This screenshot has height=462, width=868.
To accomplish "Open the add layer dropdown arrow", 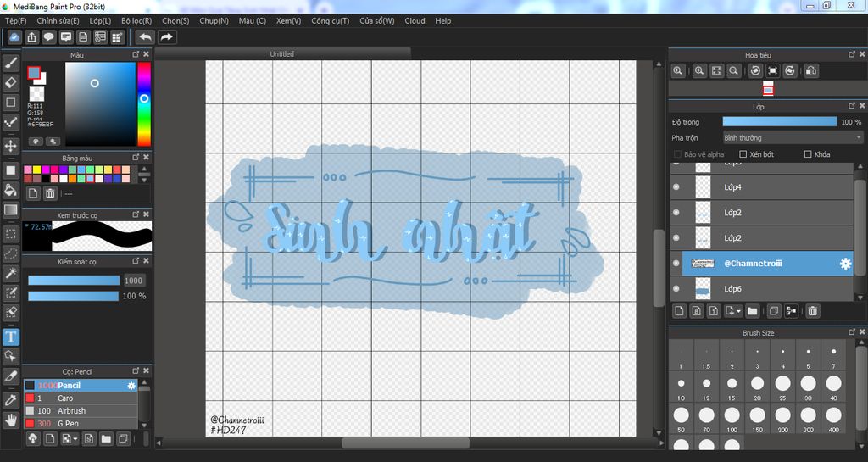I will point(738,311).
